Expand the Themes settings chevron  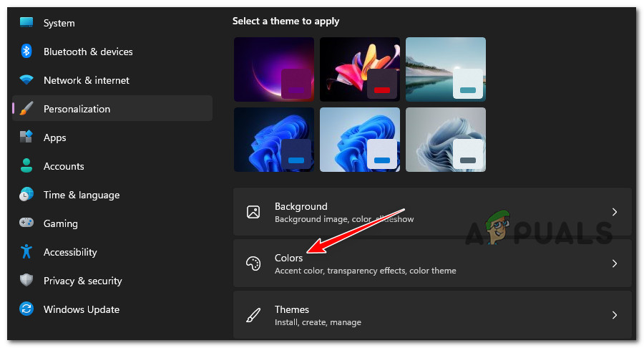[614, 315]
